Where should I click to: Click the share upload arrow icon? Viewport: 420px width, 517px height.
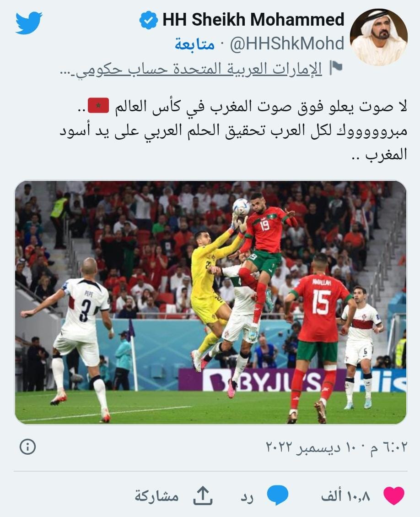click(203, 495)
